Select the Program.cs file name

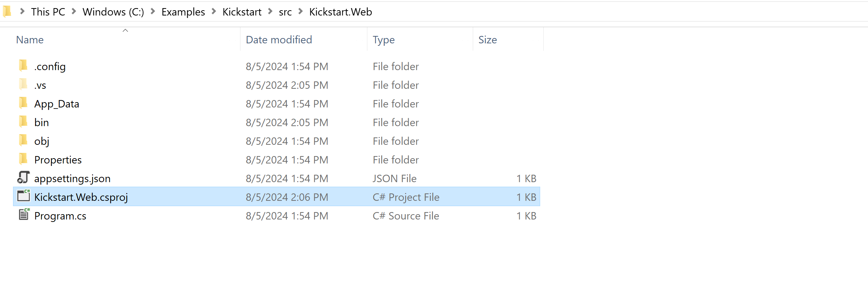coord(60,216)
